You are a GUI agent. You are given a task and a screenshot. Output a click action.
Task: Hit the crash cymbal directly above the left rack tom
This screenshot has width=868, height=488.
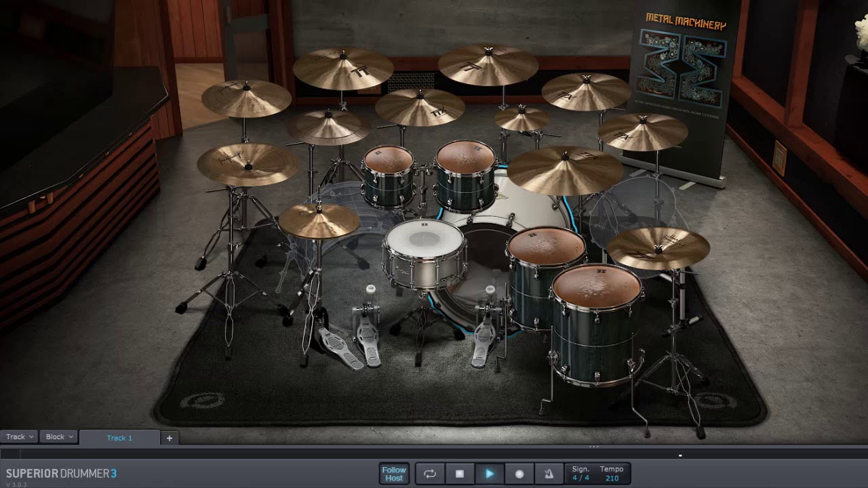click(420, 106)
